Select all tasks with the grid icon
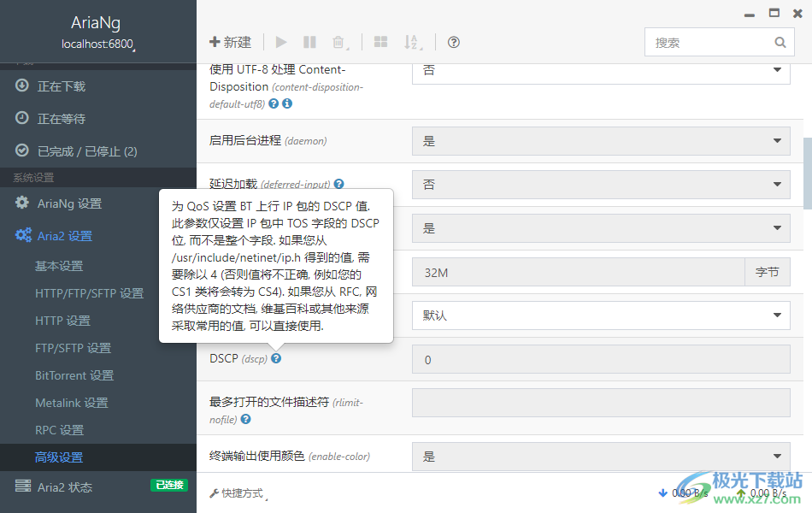 (x=380, y=42)
